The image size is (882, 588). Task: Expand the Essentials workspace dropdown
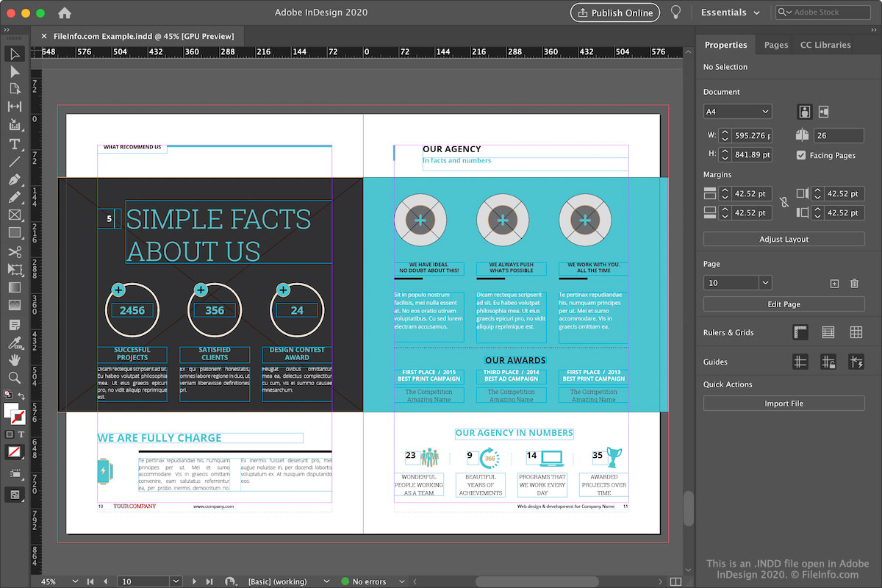[x=730, y=12]
